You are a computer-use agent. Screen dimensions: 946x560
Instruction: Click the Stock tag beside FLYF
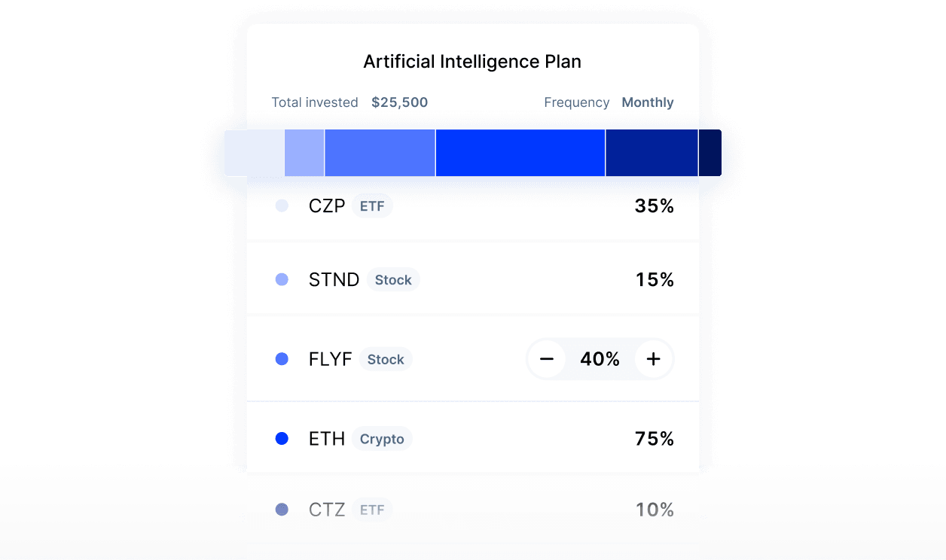[x=386, y=360]
